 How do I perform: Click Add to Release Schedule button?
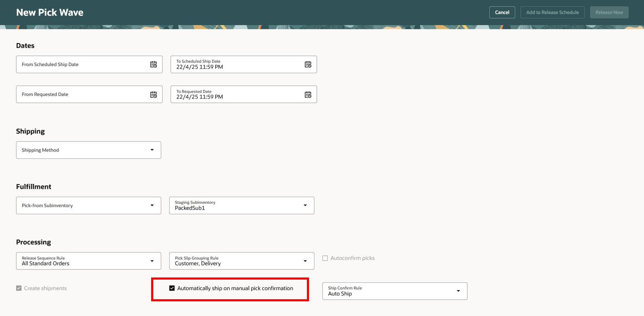pos(552,13)
